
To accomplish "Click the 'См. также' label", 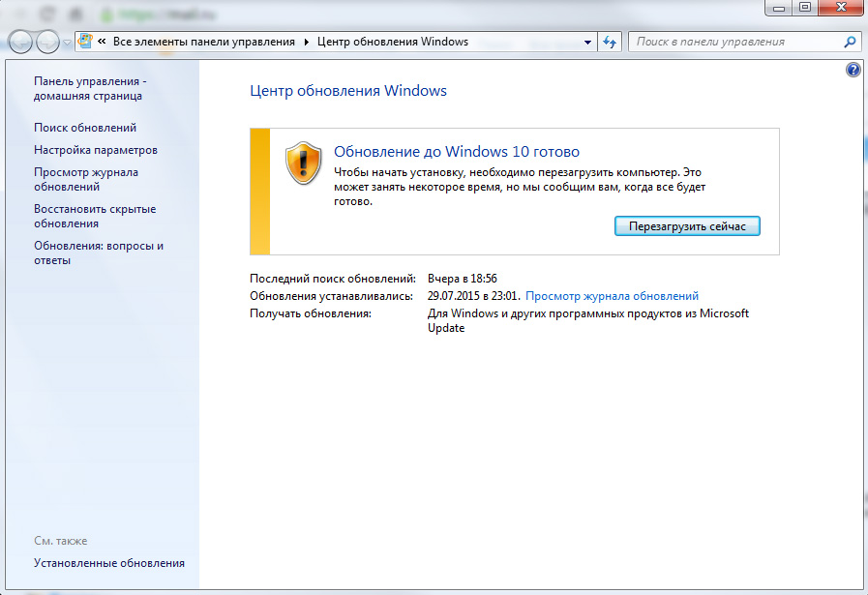I will (x=60, y=541).
